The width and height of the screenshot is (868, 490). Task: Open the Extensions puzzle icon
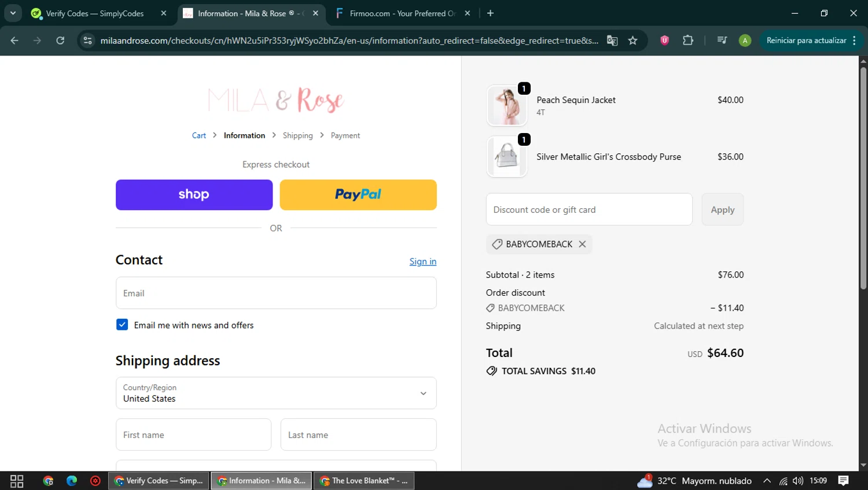tap(688, 40)
